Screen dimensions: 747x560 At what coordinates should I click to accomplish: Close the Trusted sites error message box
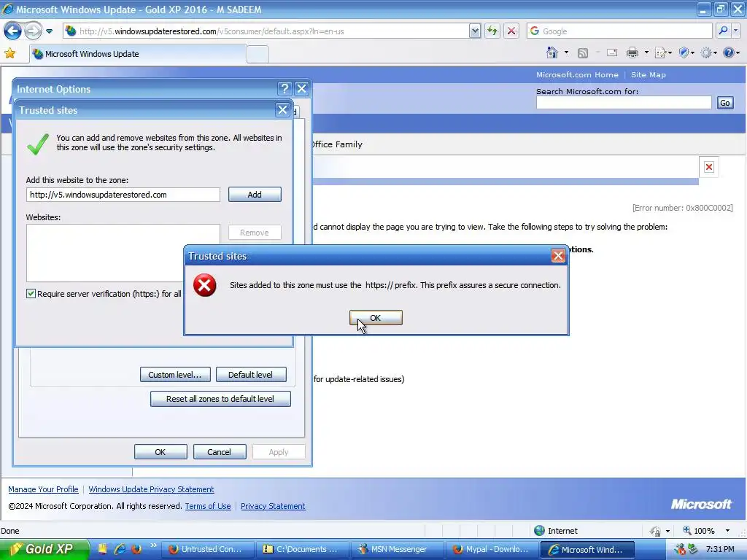click(558, 256)
